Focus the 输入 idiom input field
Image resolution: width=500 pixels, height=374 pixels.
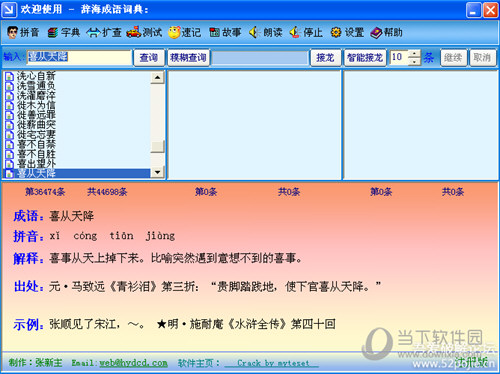[79, 57]
